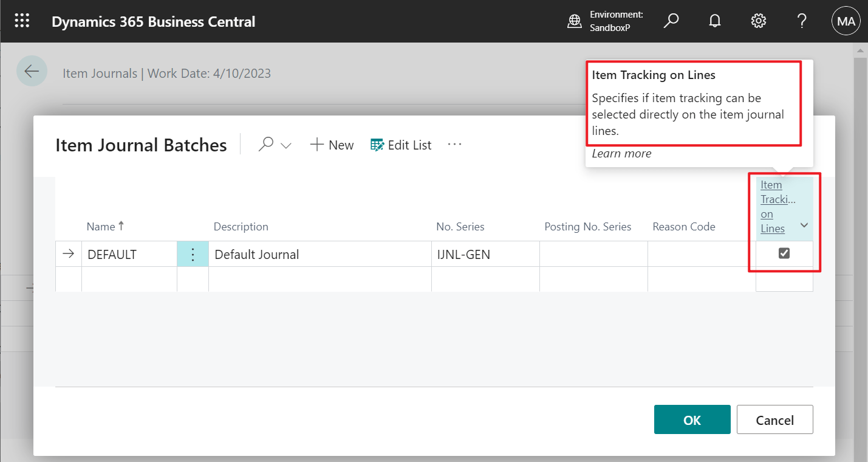Screen dimensions: 868x462
Task: Open settings with the gear icon
Action: click(758, 20)
